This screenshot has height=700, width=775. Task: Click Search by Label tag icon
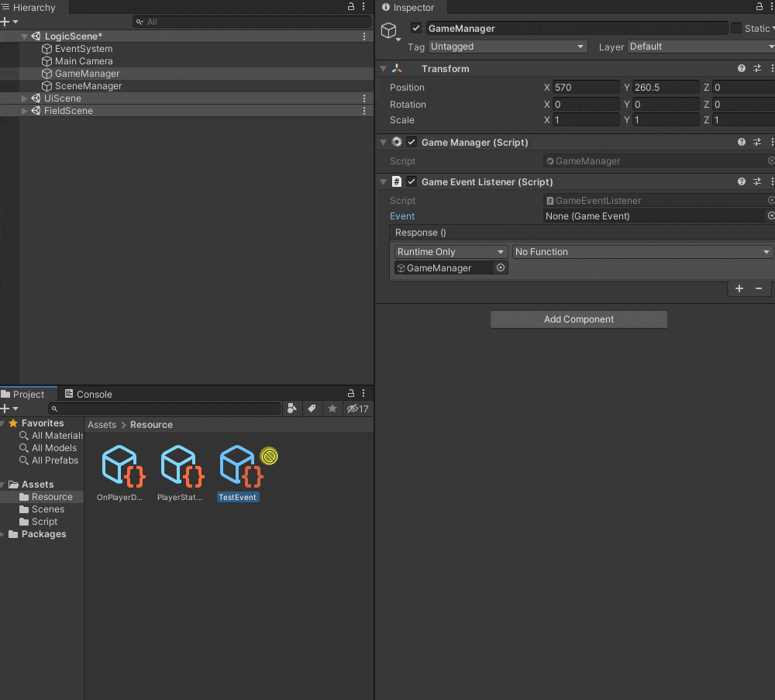312,409
